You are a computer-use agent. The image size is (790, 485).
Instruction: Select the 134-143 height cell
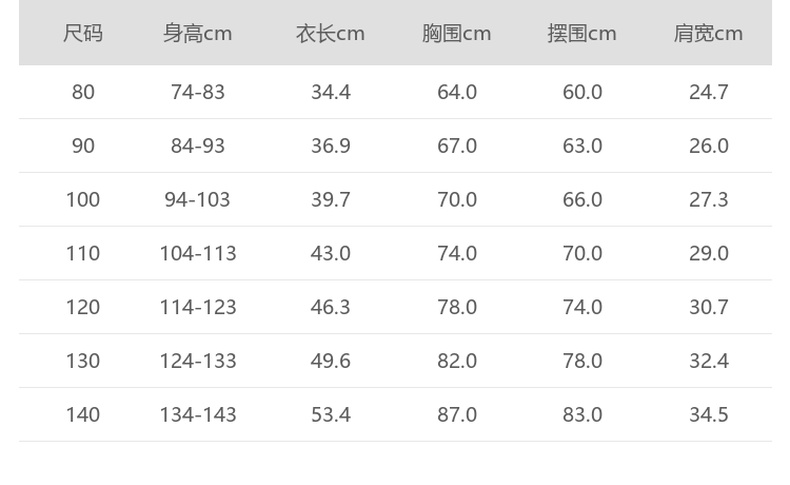coord(197,414)
